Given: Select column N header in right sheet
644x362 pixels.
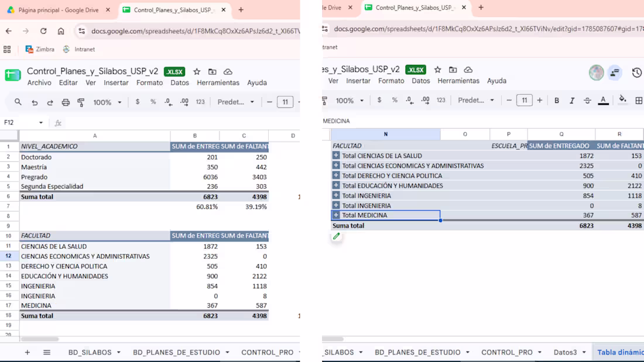Looking at the screenshot, I should click(385, 134).
